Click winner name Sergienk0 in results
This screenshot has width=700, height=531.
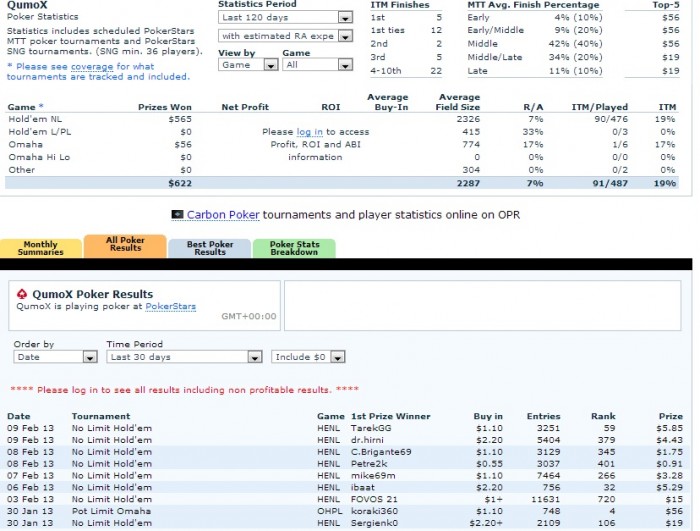[x=374, y=523]
